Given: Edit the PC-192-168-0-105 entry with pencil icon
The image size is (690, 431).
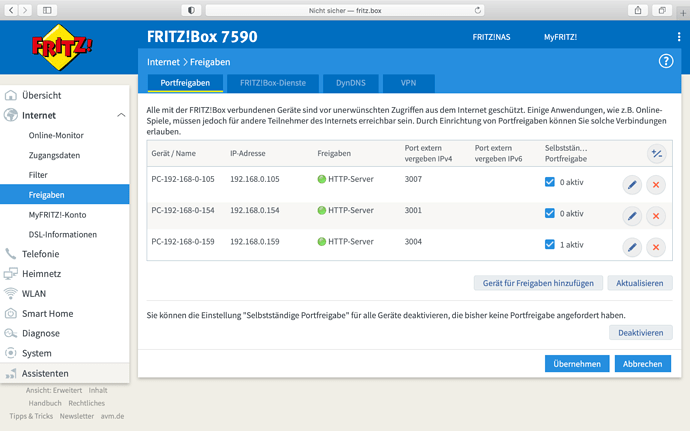Looking at the screenshot, I should pyautogui.click(x=632, y=185).
